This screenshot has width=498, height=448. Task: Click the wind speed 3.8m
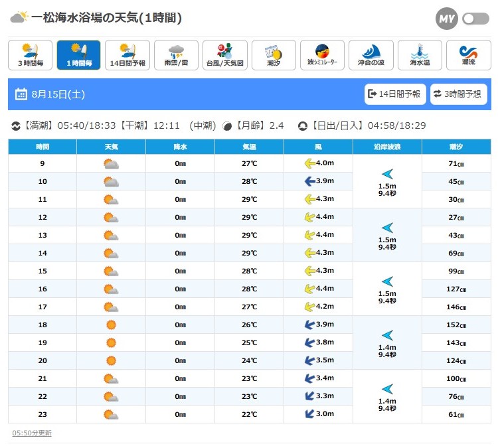coord(325,342)
